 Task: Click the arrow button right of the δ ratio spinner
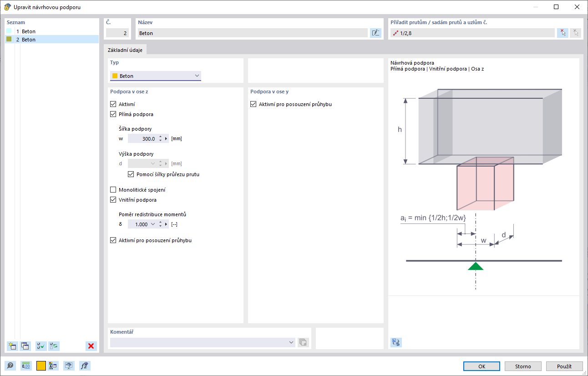(166, 224)
